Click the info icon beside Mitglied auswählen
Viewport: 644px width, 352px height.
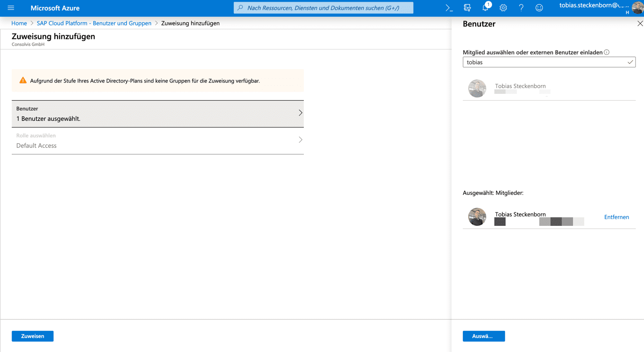point(607,52)
